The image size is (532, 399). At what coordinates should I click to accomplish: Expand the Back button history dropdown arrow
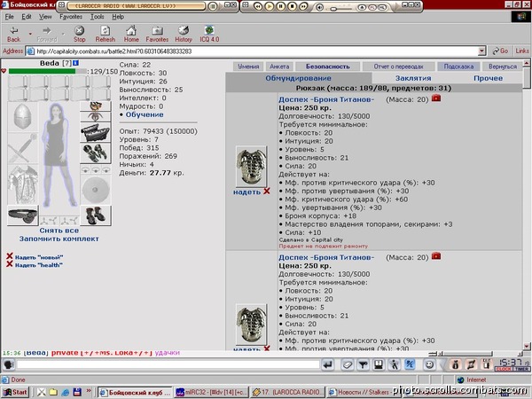tap(30, 34)
